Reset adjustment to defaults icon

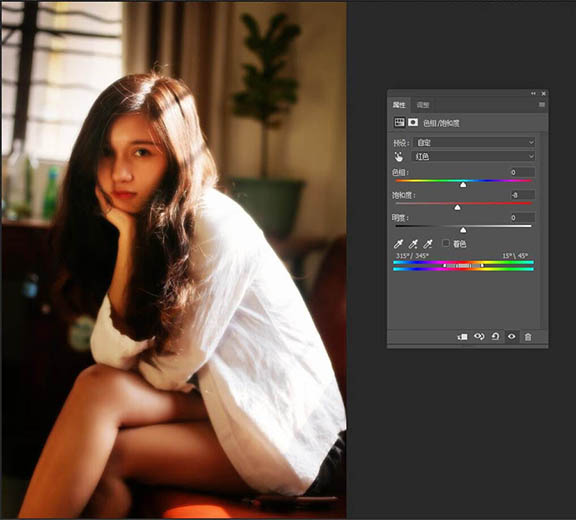click(x=495, y=336)
